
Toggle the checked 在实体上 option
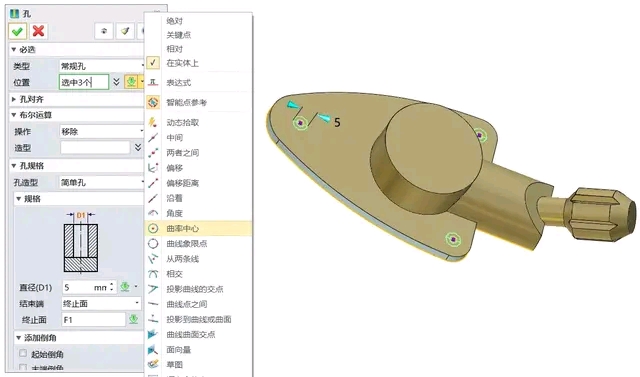click(198, 63)
